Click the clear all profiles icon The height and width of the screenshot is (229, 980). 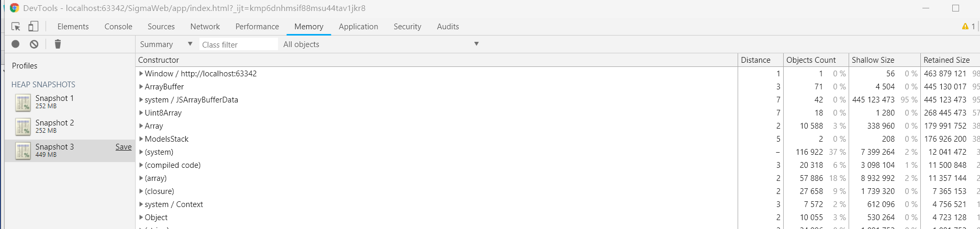(x=34, y=44)
